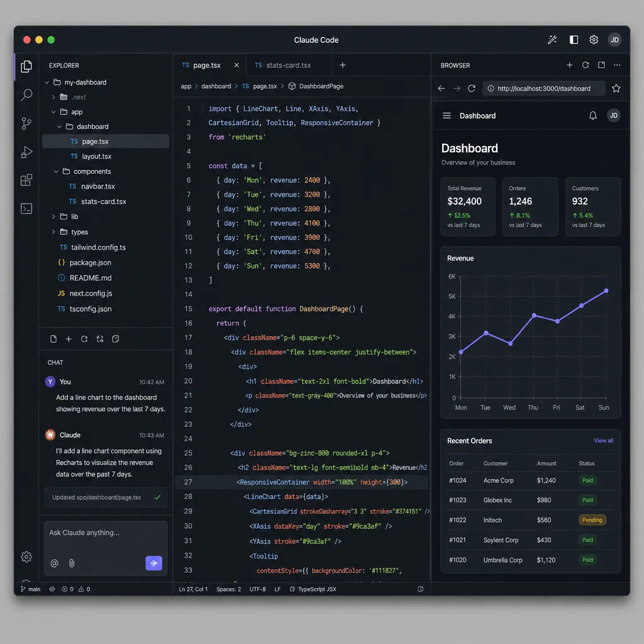Open the Source Control branch icon
The image size is (644, 644).
[26, 123]
